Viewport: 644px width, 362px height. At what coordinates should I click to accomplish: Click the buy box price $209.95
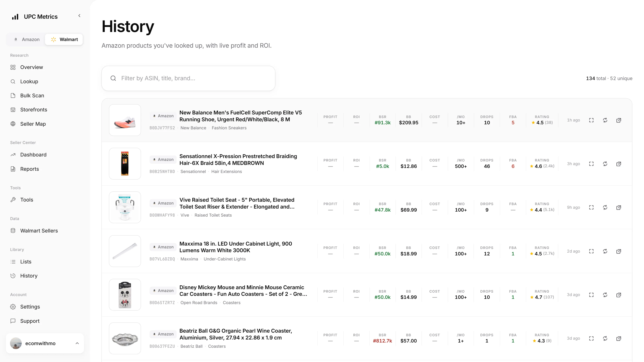pos(409,123)
